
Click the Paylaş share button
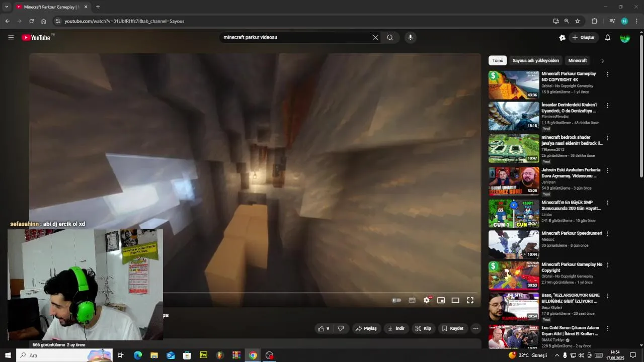[x=366, y=328]
